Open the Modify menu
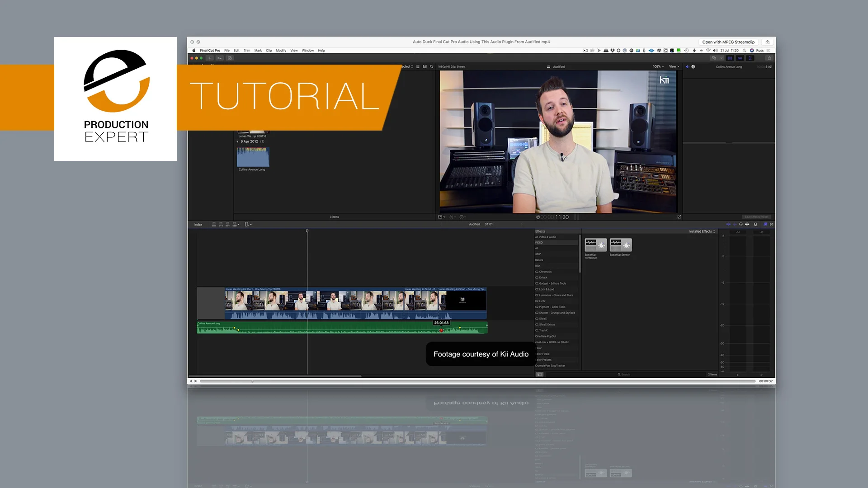The image size is (868, 488). [281, 51]
